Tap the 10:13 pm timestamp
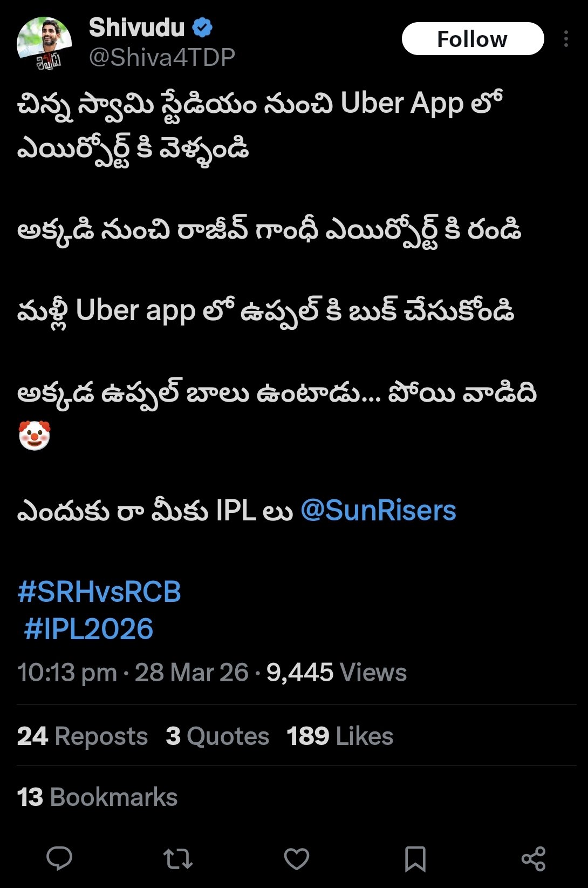This screenshot has height=888, width=588. pyautogui.click(x=67, y=673)
